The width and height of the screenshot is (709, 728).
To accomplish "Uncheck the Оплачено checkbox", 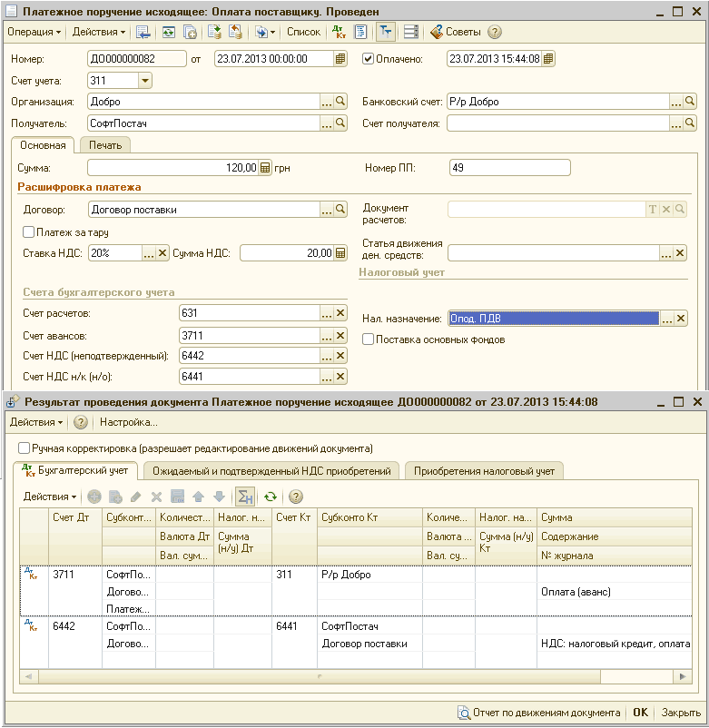I will point(369,59).
